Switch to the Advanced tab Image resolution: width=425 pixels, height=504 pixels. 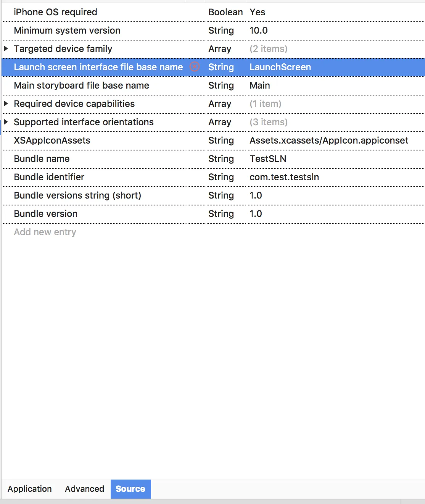(84, 489)
